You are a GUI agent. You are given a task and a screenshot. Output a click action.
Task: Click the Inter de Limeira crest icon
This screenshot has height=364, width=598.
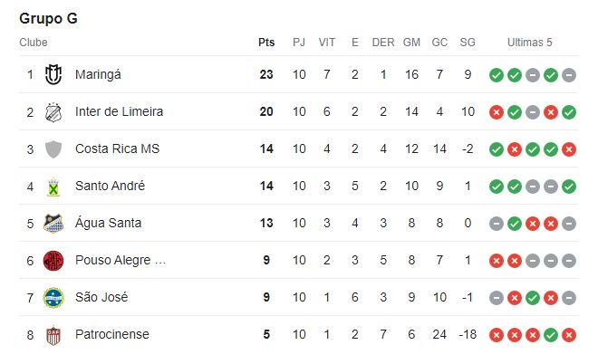(53, 111)
